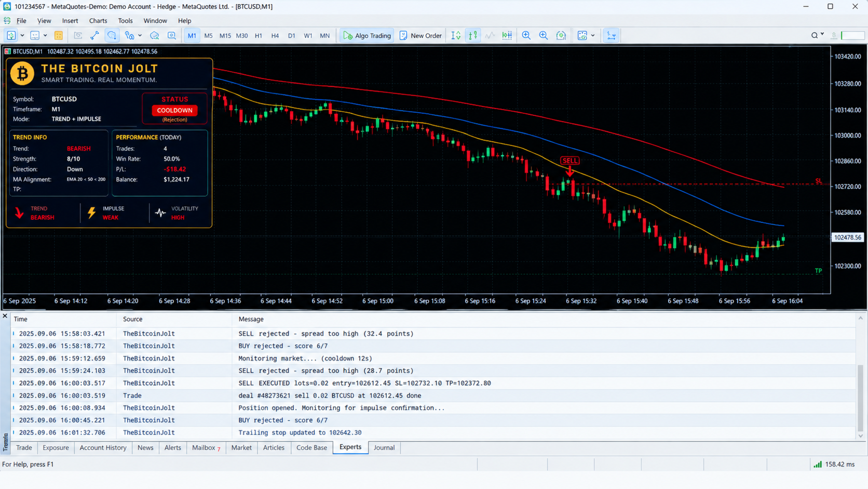Switch chart timeframe to M5
The width and height of the screenshot is (868, 489).
(x=208, y=35)
